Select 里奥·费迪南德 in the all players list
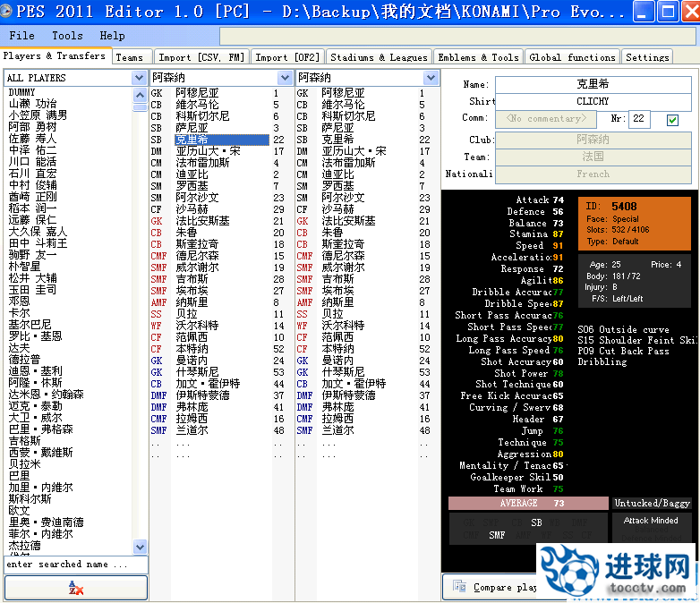700x603 pixels. [x=46, y=522]
